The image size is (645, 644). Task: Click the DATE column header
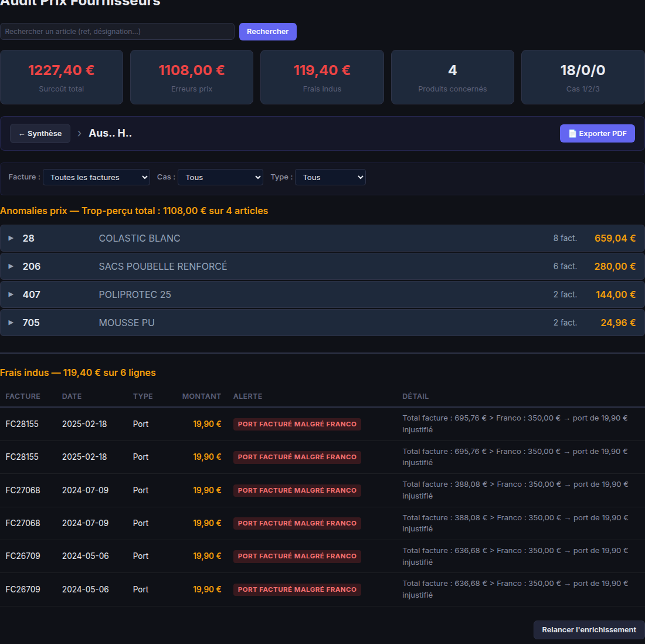pos(72,396)
